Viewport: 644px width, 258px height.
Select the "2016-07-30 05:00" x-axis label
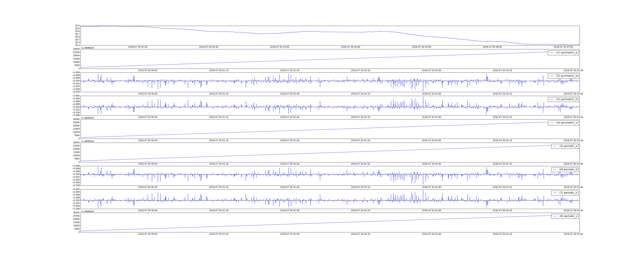(422, 47)
